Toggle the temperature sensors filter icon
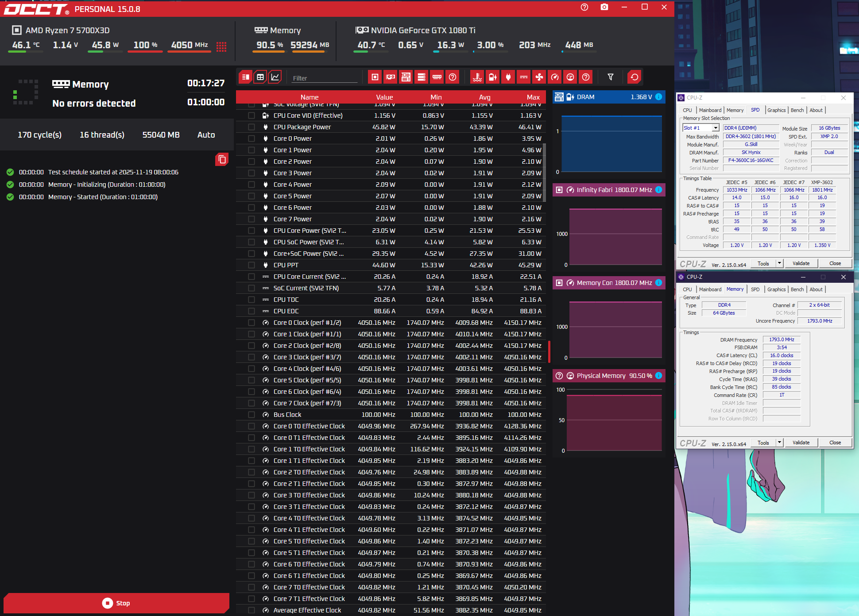This screenshot has height=616, width=859. 477,77
